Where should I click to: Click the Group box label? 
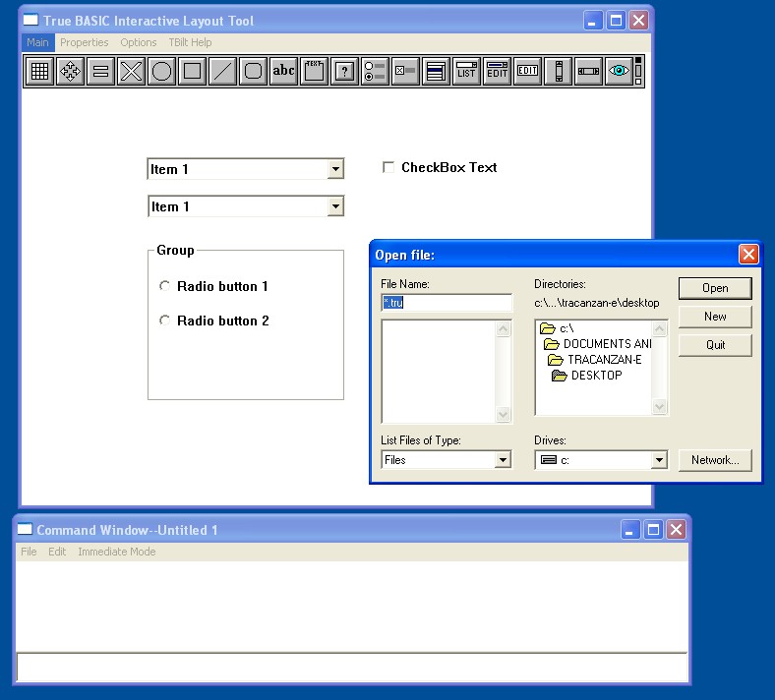175,250
